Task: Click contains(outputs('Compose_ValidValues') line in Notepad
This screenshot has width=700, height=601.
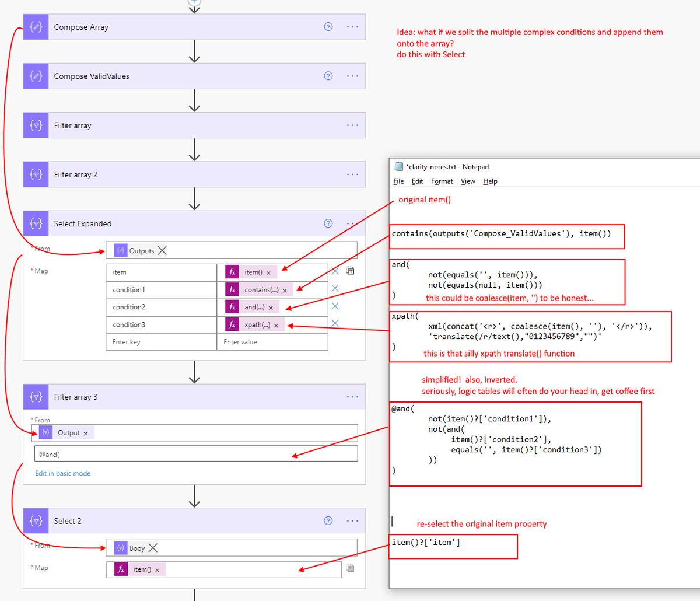Action: pyautogui.click(x=502, y=233)
